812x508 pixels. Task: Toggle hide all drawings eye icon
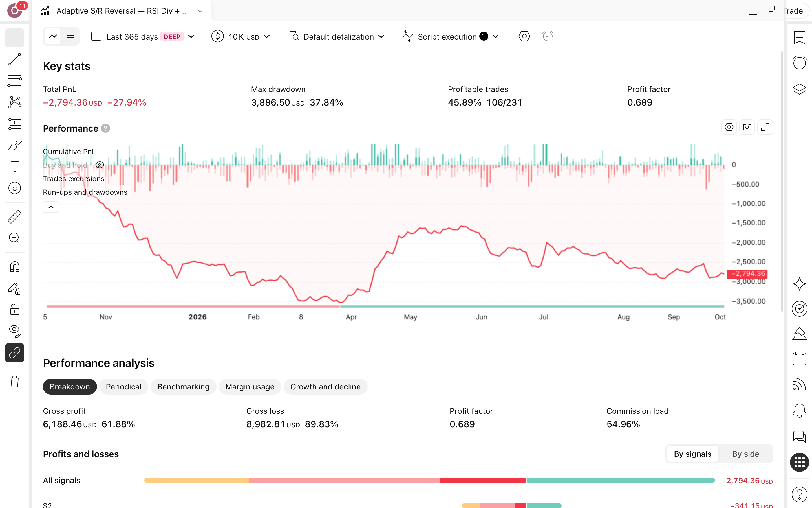click(14, 331)
